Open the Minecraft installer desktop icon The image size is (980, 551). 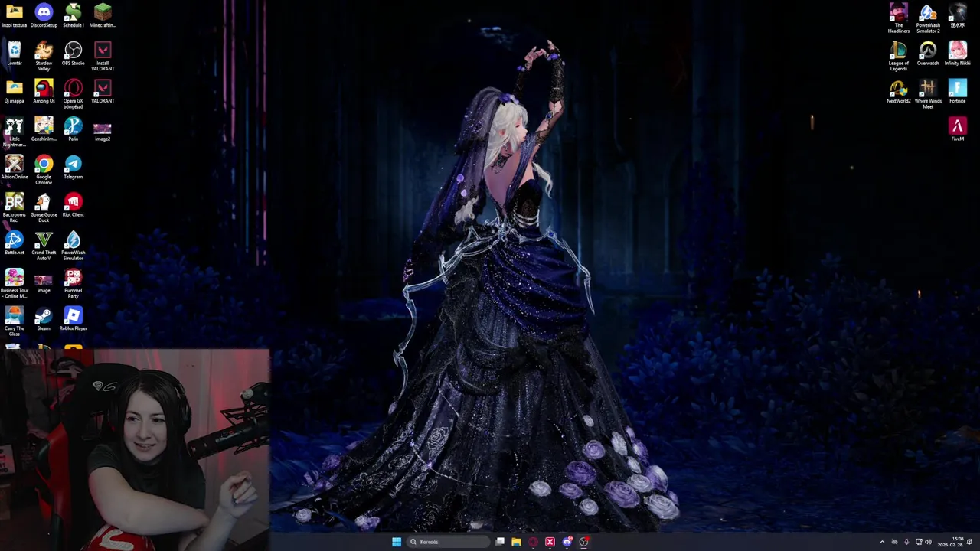pyautogui.click(x=103, y=15)
